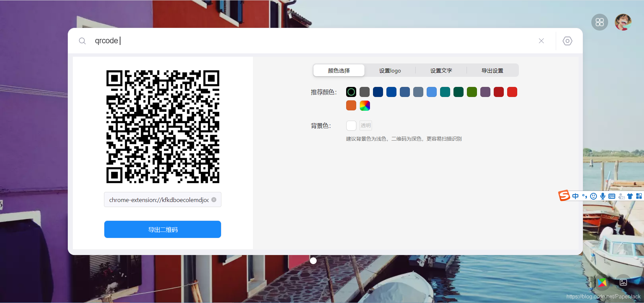Enable transparent background with 透明 toggle
Screen dimensions: 644x303
[x=365, y=125]
